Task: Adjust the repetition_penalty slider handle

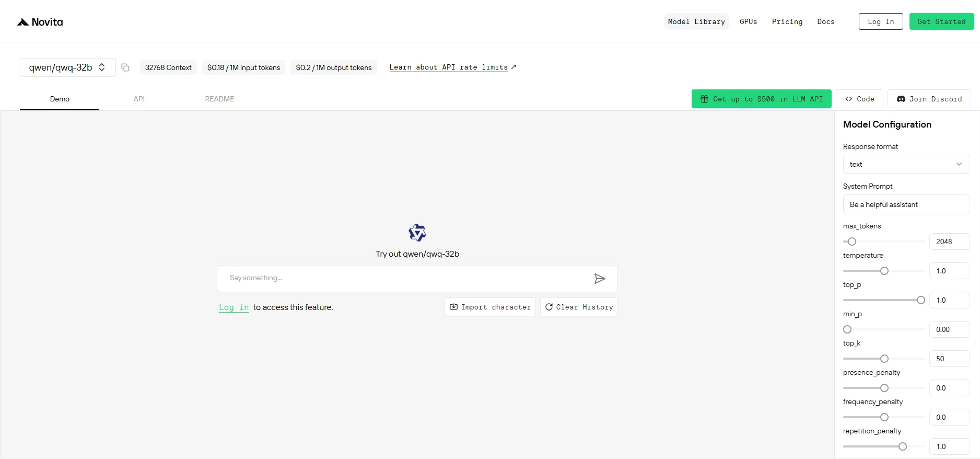Action: 903,446
